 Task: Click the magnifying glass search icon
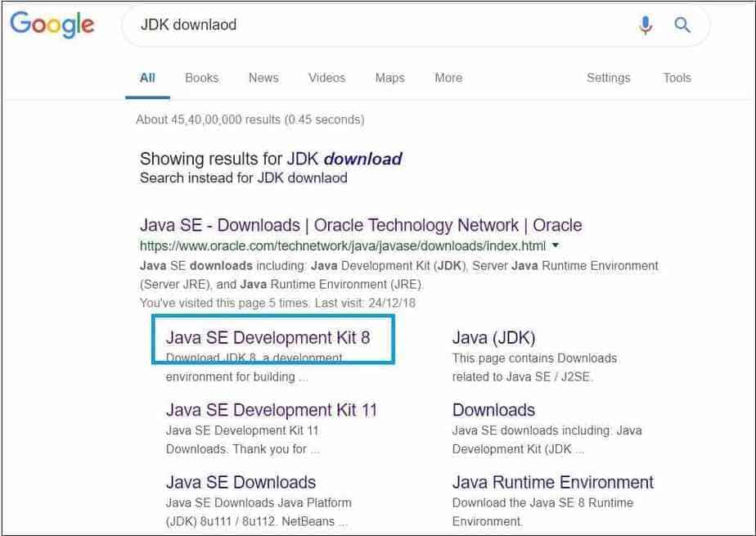click(682, 25)
